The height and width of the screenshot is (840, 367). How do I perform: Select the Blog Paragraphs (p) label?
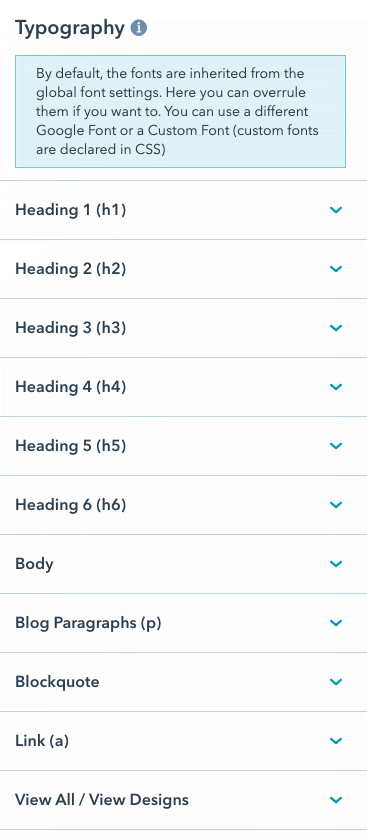click(x=88, y=623)
